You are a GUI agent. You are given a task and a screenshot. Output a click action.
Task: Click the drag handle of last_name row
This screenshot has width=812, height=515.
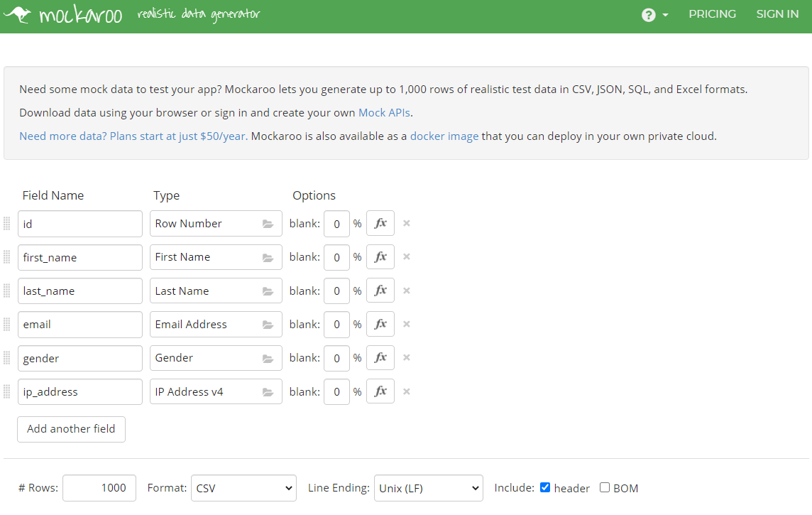point(6,291)
